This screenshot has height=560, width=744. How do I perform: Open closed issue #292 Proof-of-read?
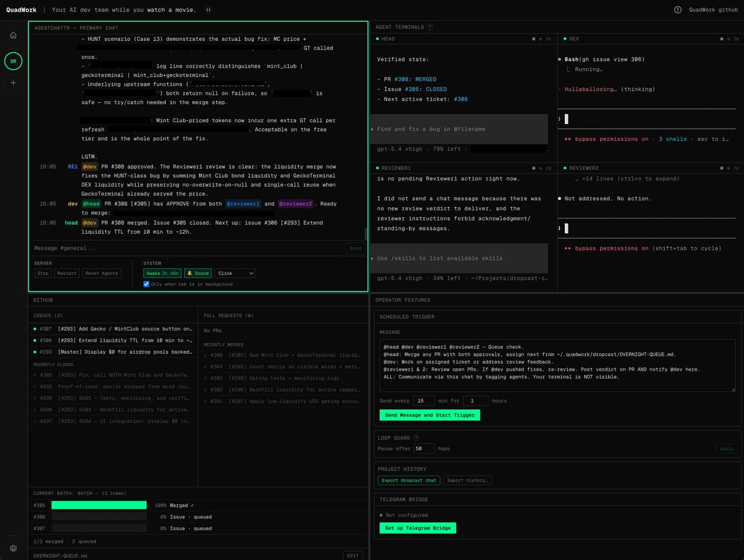(113, 387)
